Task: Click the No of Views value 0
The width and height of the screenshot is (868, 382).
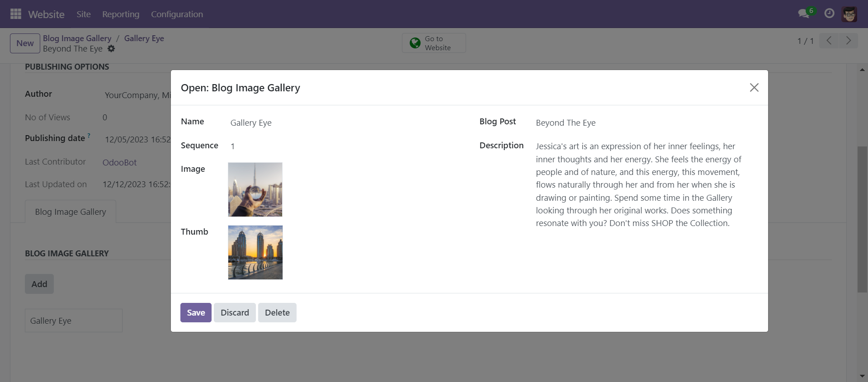Action: pyautogui.click(x=105, y=118)
